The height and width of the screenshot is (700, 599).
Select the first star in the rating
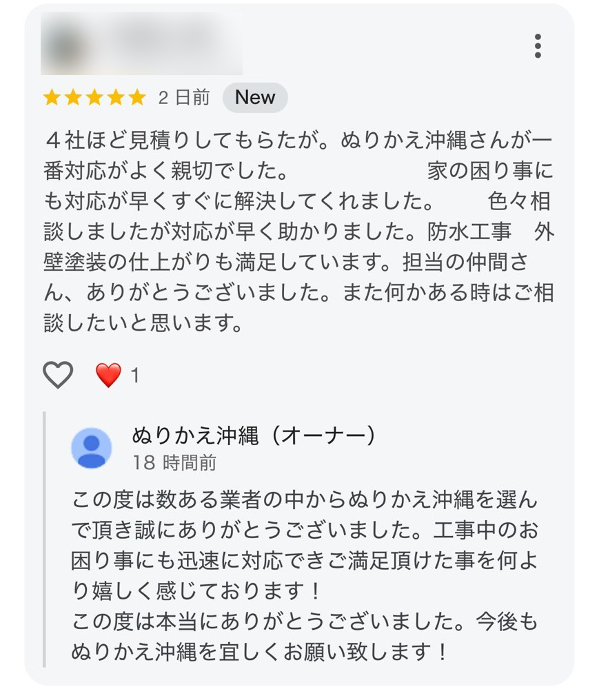point(52,97)
